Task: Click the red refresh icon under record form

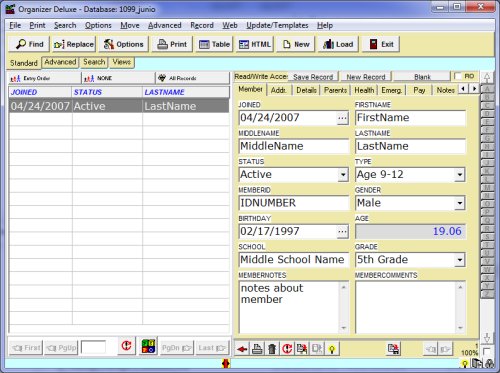Action: (287, 349)
